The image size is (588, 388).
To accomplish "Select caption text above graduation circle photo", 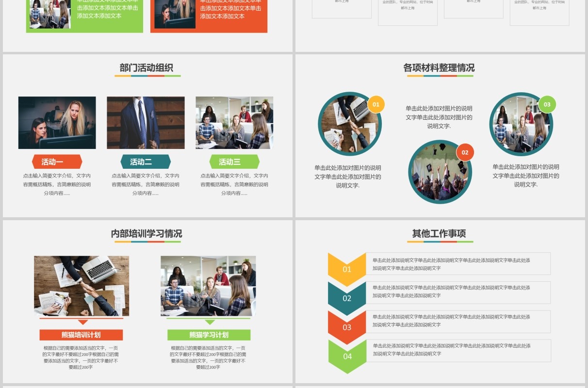I will [439, 117].
